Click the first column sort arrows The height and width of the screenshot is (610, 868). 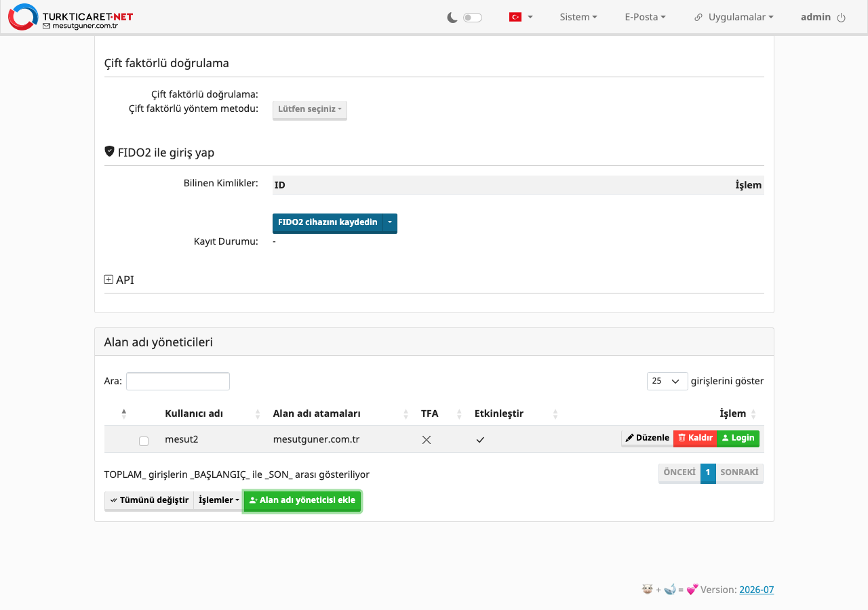click(124, 413)
